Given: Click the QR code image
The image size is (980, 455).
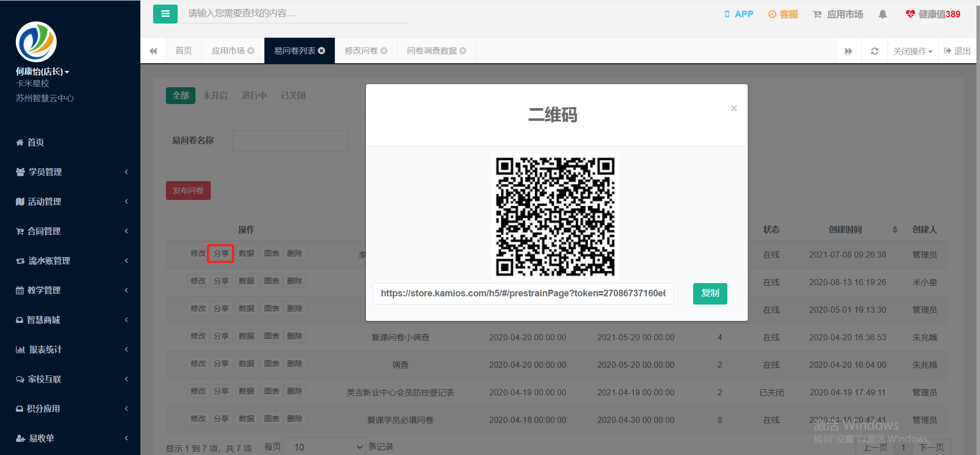Looking at the screenshot, I should (x=555, y=216).
